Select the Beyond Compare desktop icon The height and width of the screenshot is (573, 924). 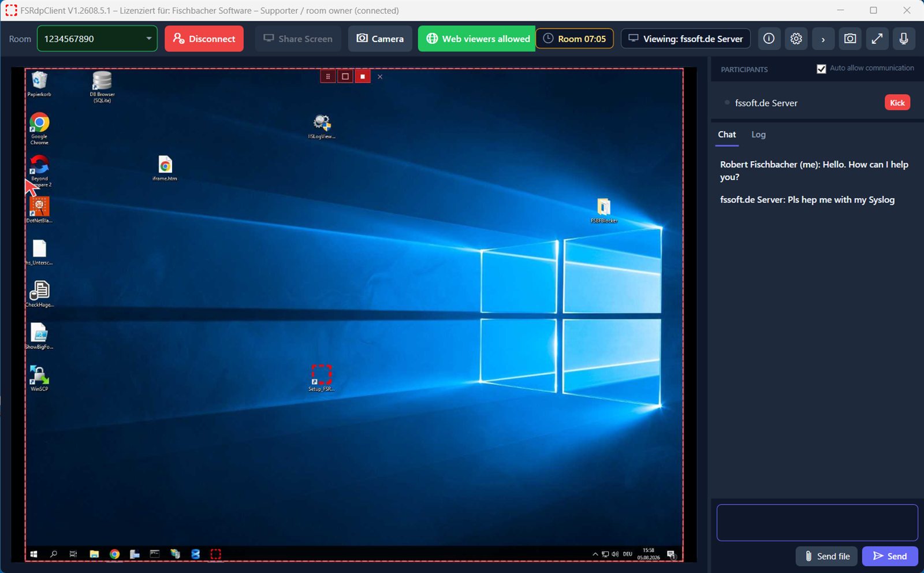(39, 171)
